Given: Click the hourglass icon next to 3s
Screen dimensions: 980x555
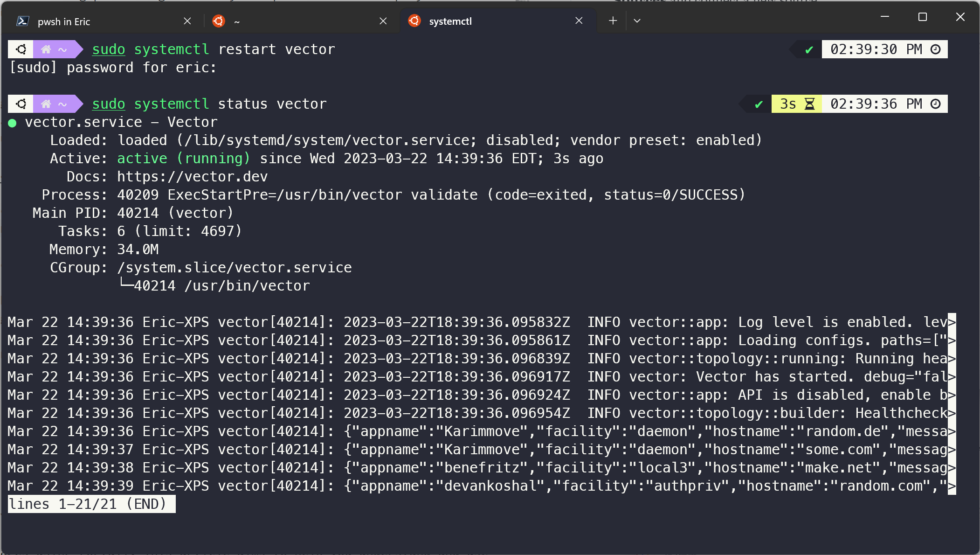Looking at the screenshot, I should (810, 104).
